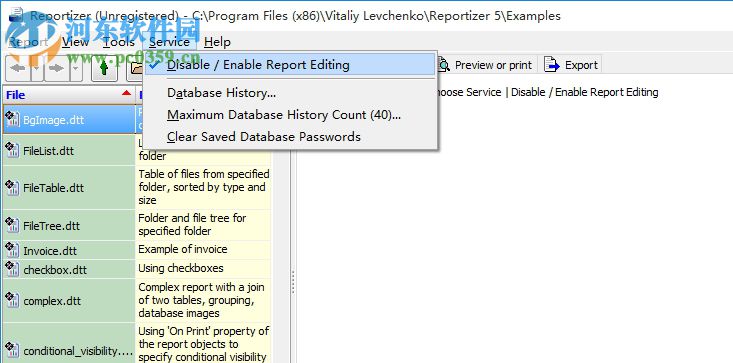Select the complex.dtt file name
733x363 pixels.
[52, 301]
